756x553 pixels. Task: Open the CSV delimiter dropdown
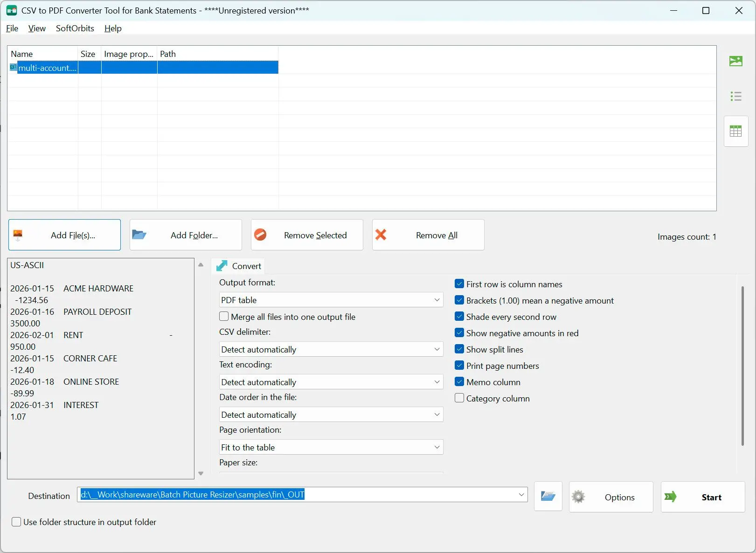(x=331, y=349)
